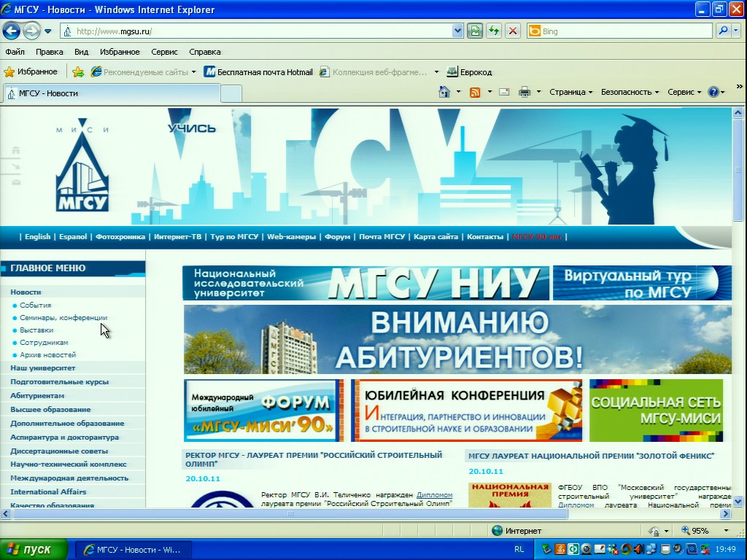Open the Вид menu
The height and width of the screenshot is (560, 747).
tap(82, 52)
